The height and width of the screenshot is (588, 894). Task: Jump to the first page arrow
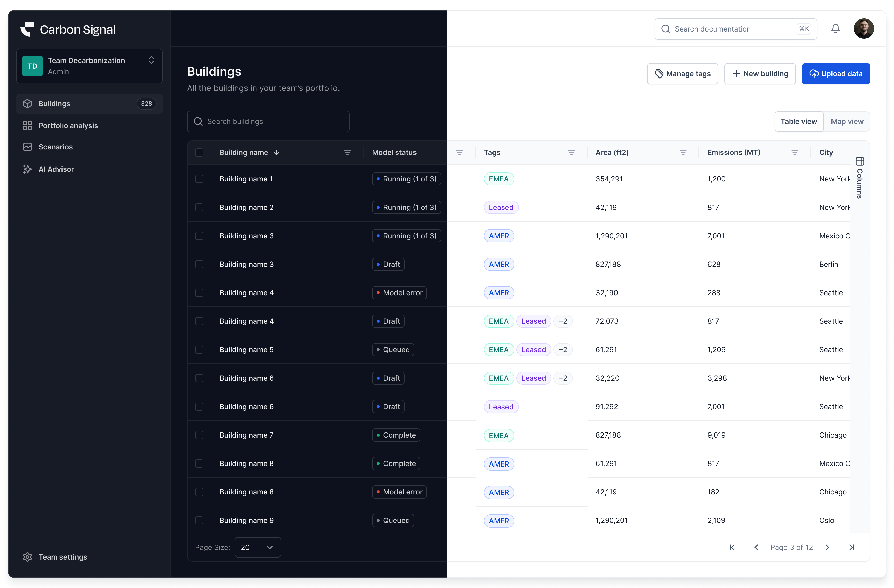pos(732,547)
